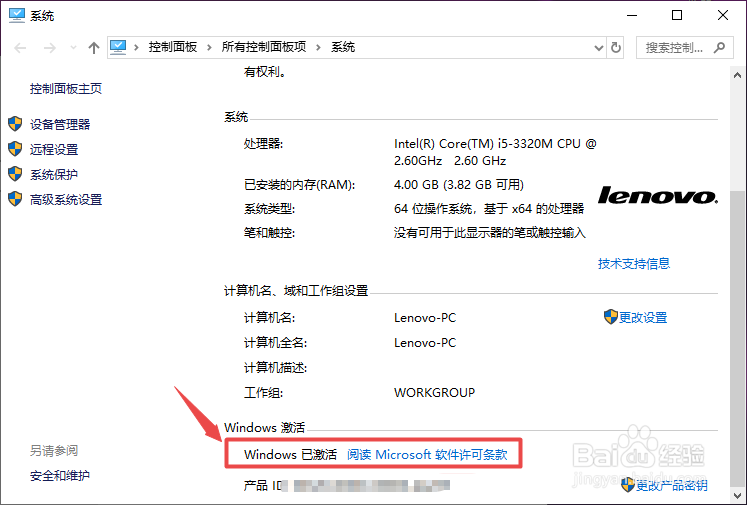Click 没有可用于此显示器的笔或触控输入 text
The image size is (747, 505).
tap(490, 233)
